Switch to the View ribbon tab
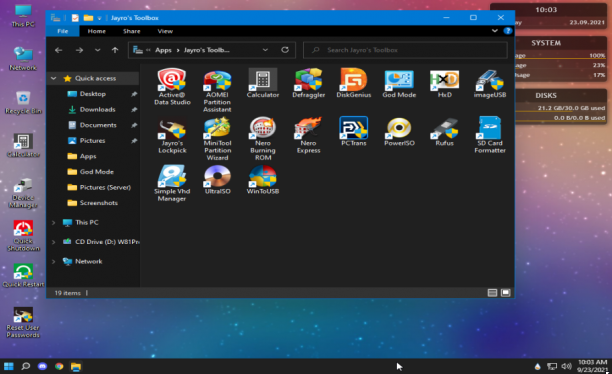This screenshot has height=374, width=612. tap(165, 31)
